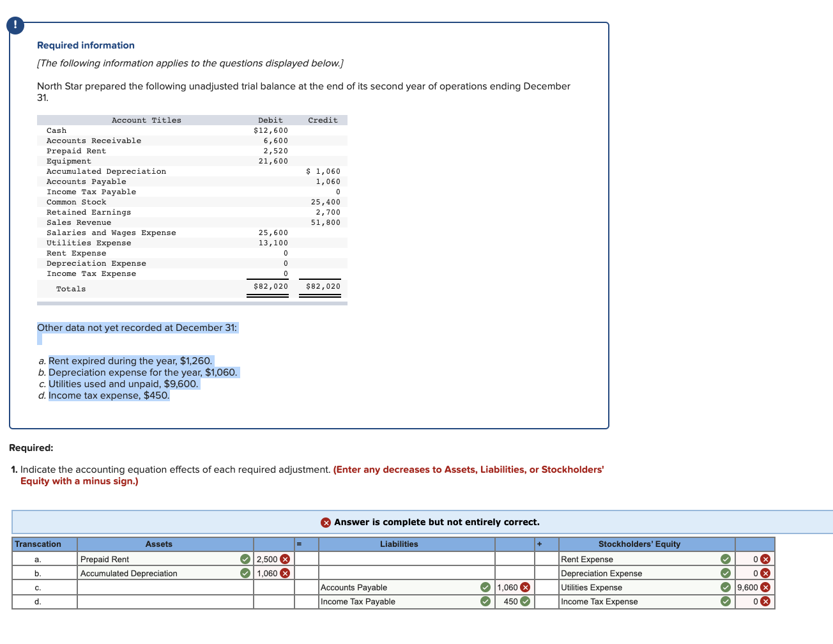Click the empty assets account cell in row d
This screenshot has width=833, height=644.
[x=165, y=601]
